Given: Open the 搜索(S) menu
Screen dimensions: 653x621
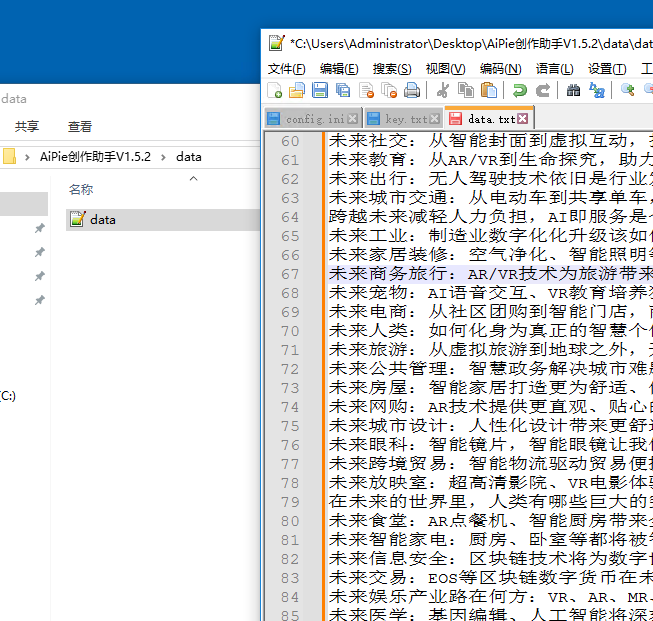Looking at the screenshot, I should coord(392,69).
